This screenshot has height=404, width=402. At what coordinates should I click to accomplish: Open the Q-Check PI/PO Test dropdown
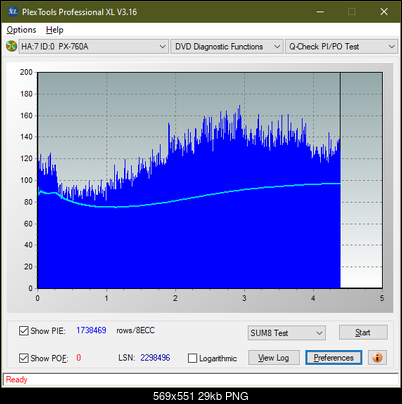(x=341, y=47)
